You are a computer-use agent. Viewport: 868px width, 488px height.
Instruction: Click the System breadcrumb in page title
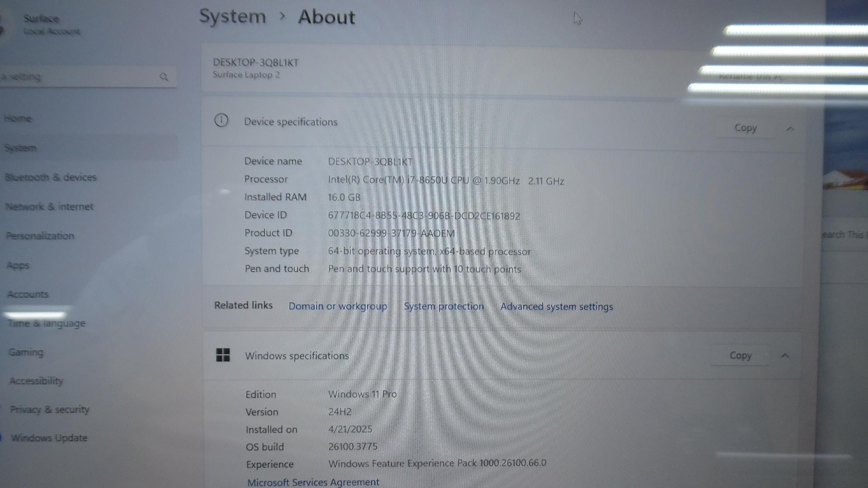233,17
